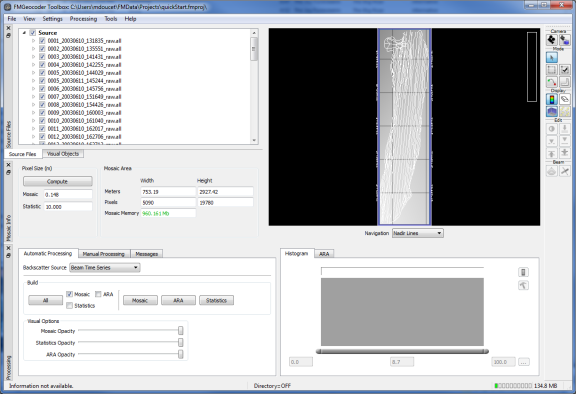Click the curved path tool with green and red dots
This screenshot has height=394, width=576.
tap(551, 82)
